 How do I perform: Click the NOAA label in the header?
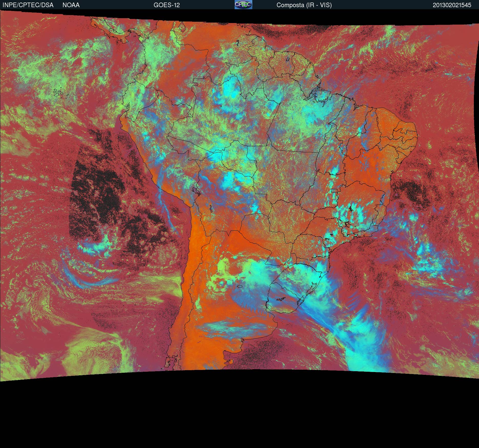pyautogui.click(x=71, y=5)
